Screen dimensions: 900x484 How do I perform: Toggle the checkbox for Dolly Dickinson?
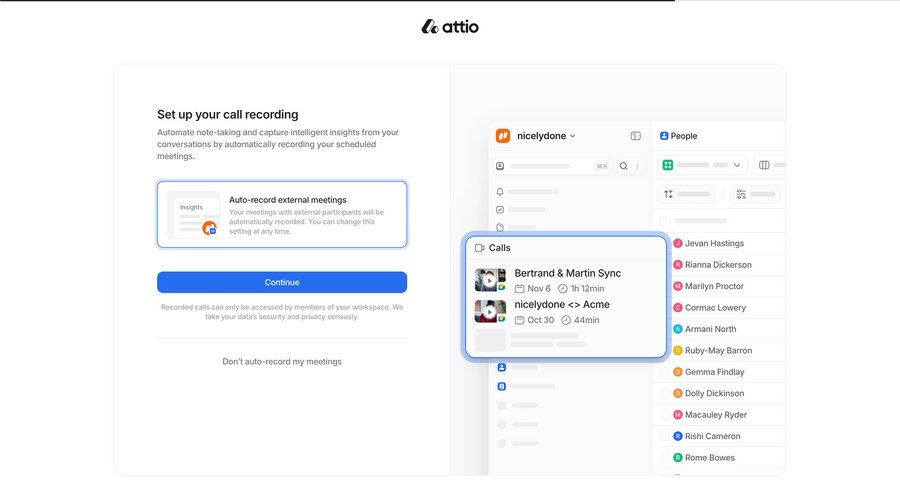tap(663, 393)
